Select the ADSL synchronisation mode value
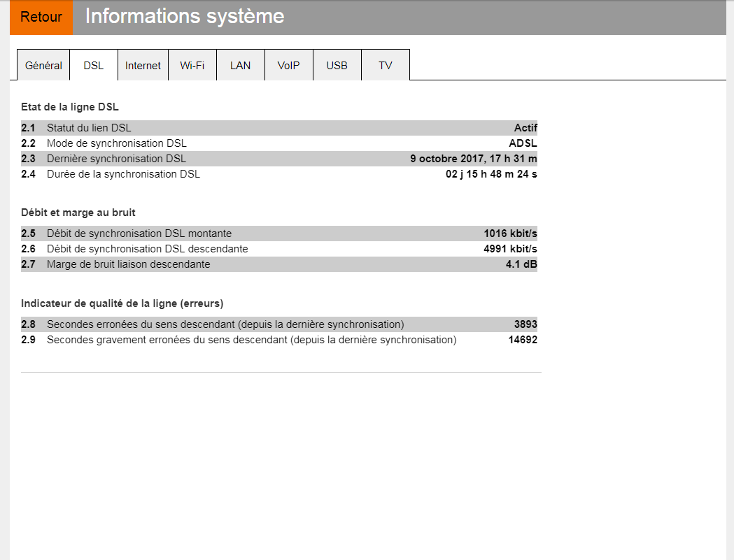Viewport: 734px width, 560px height. 523,143
